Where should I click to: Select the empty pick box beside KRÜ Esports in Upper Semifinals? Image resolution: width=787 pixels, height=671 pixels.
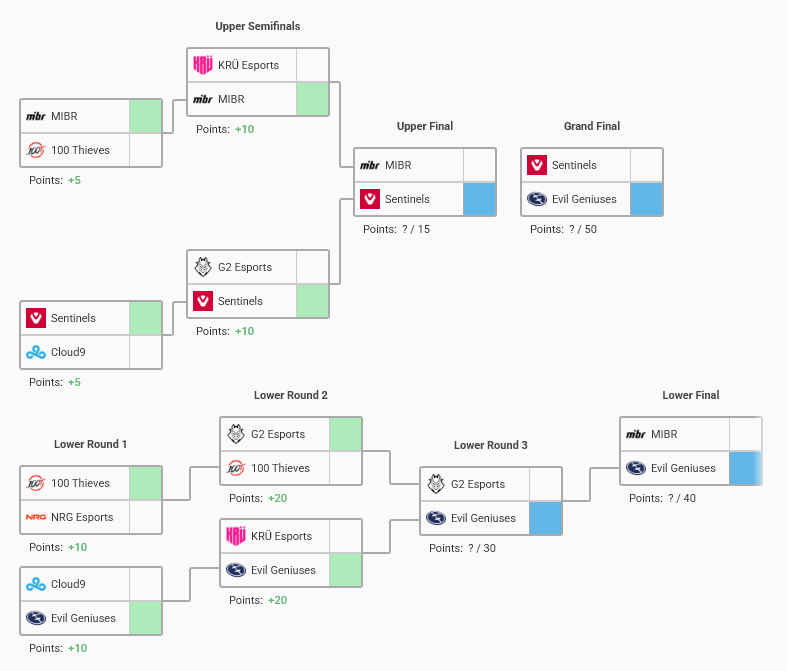click(312, 66)
